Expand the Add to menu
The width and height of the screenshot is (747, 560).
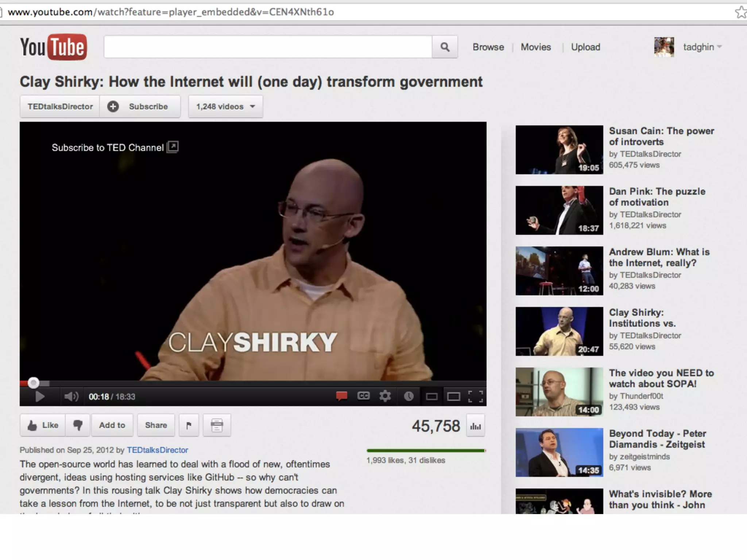tap(112, 425)
